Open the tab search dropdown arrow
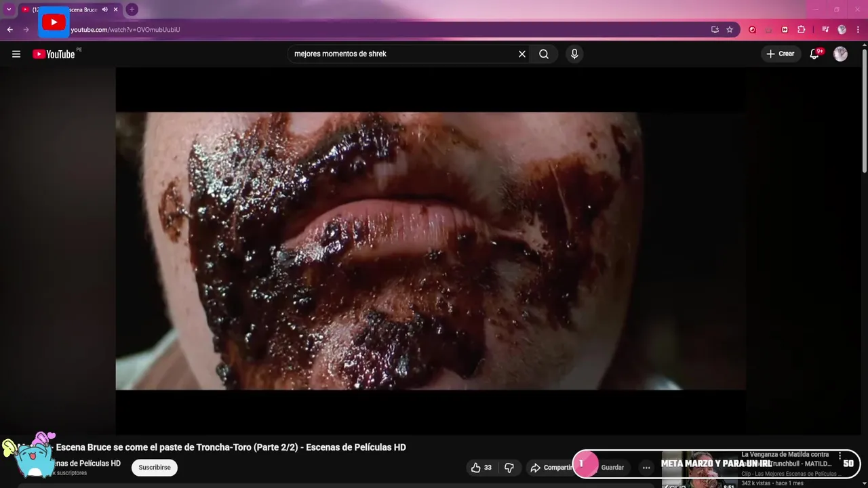The image size is (868, 488). 9,9
